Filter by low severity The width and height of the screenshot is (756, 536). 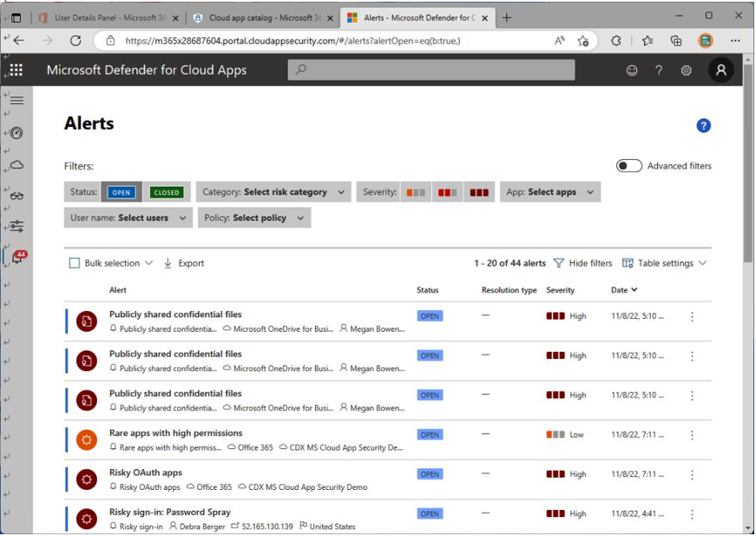tap(416, 192)
